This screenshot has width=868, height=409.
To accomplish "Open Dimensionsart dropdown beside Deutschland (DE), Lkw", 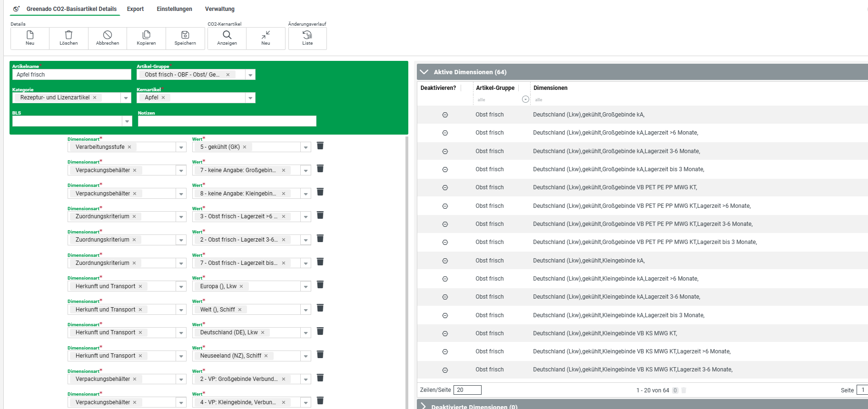I will tap(181, 333).
